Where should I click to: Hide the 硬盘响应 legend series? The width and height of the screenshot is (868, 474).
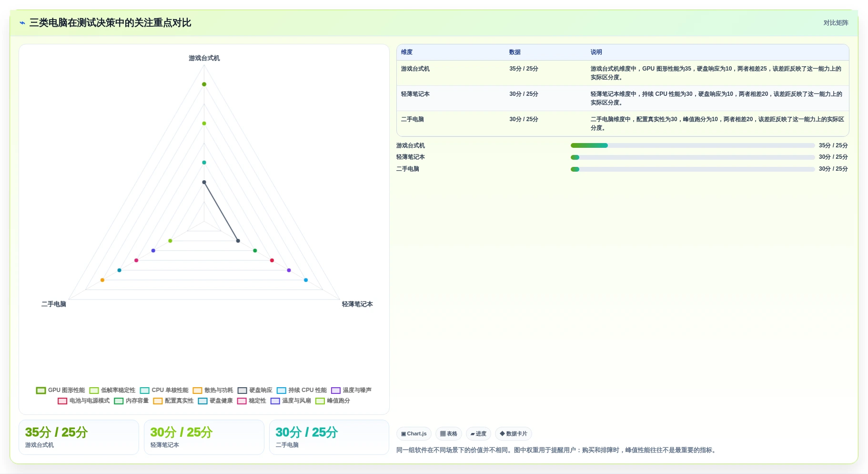(x=255, y=390)
